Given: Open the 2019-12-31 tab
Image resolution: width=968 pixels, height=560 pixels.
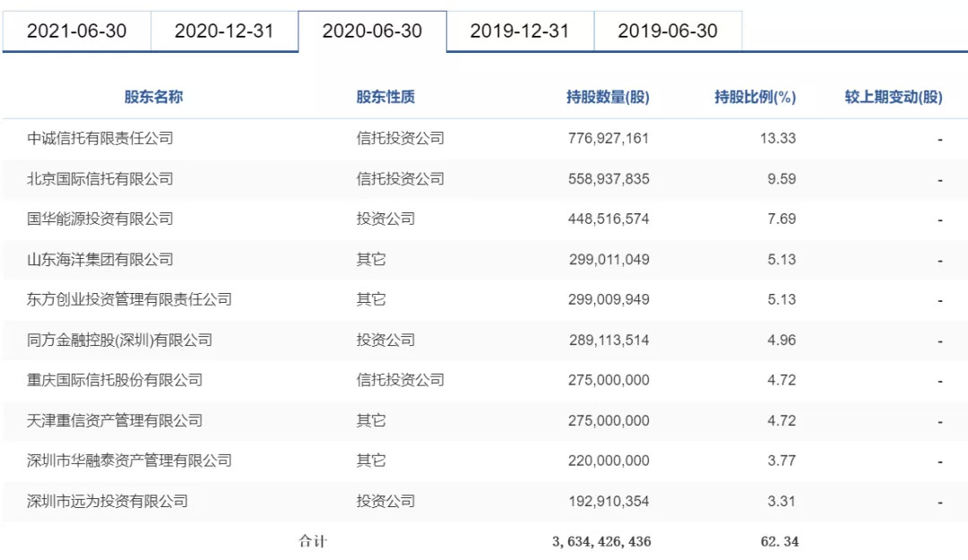Looking at the screenshot, I should (x=520, y=30).
